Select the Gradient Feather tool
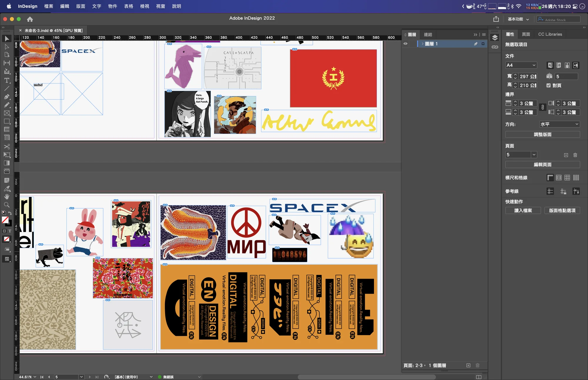 7,171
